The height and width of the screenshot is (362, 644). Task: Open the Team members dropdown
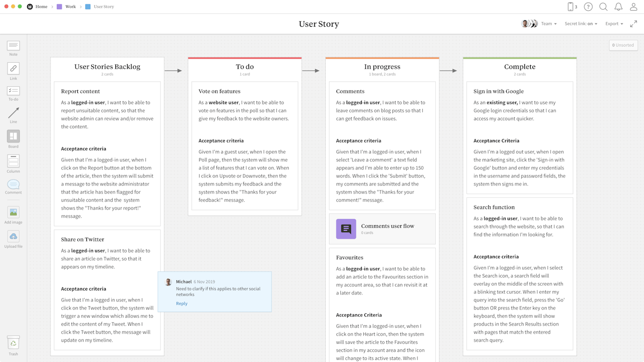pyautogui.click(x=548, y=24)
